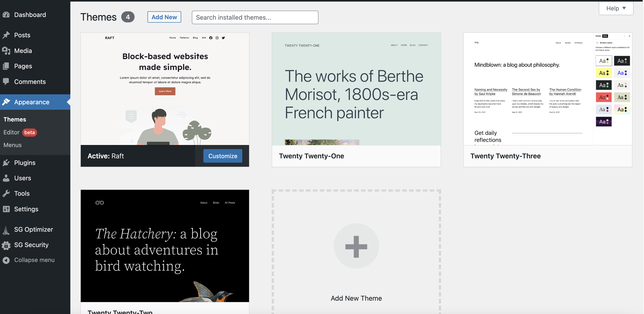The width and height of the screenshot is (644, 314).
Task: Click the Pages icon in sidebar
Action: tap(6, 66)
